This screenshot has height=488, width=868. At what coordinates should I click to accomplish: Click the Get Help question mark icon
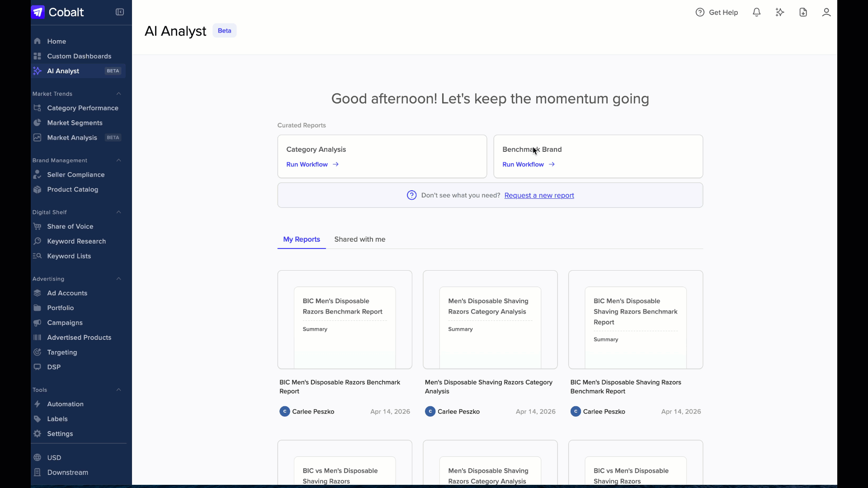pyautogui.click(x=700, y=12)
